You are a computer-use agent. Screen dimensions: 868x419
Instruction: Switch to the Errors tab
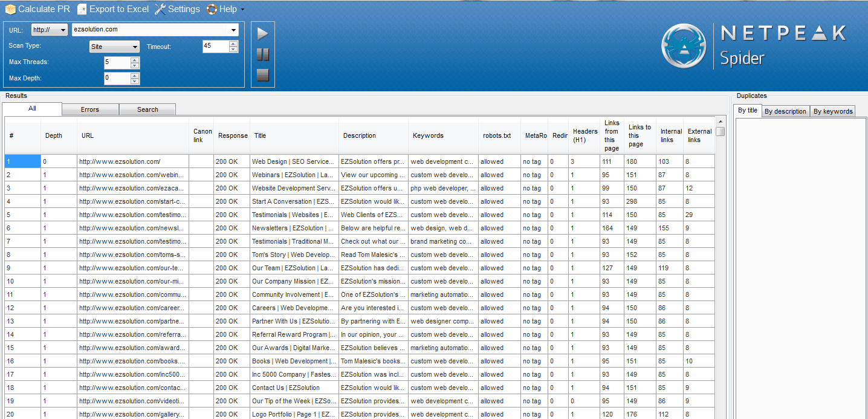coord(90,109)
